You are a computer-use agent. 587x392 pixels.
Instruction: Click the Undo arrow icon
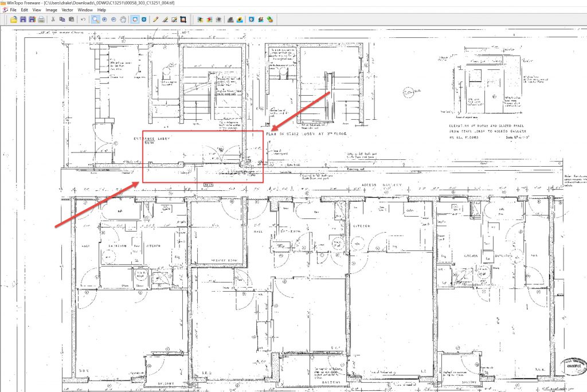click(83, 19)
